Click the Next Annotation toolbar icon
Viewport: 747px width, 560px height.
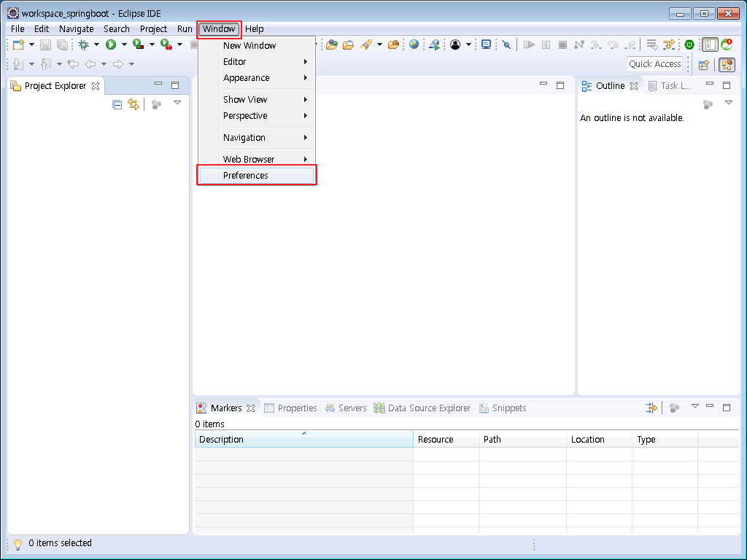[x=18, y=64]
